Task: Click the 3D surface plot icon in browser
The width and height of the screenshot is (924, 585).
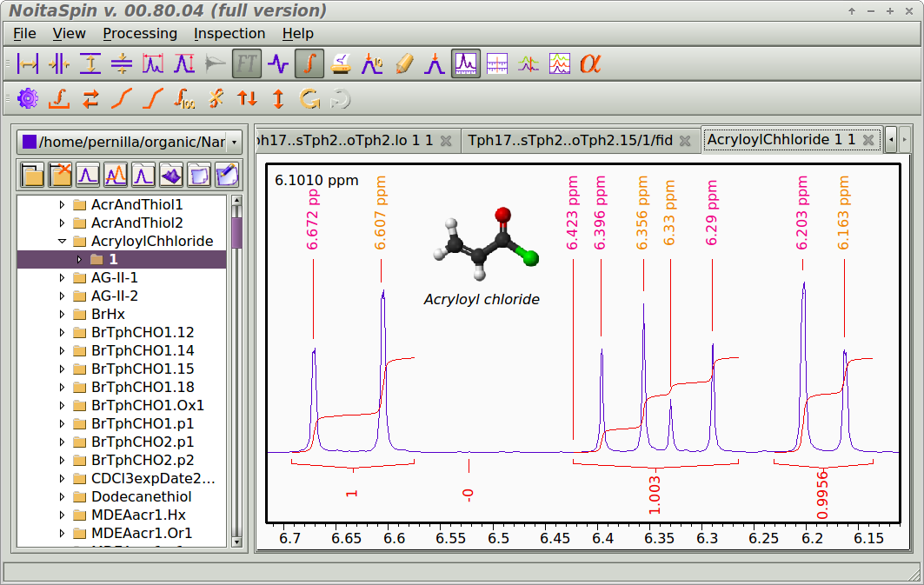Action: 171,176
